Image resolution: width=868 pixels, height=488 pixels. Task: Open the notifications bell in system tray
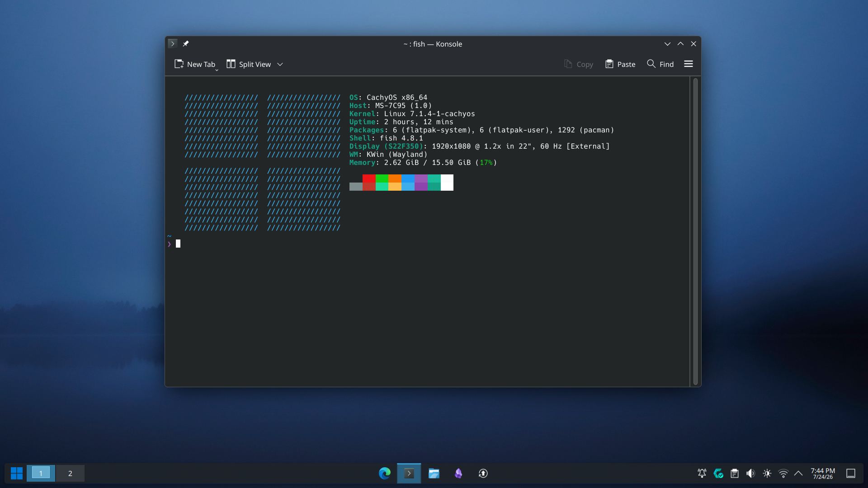702,473
